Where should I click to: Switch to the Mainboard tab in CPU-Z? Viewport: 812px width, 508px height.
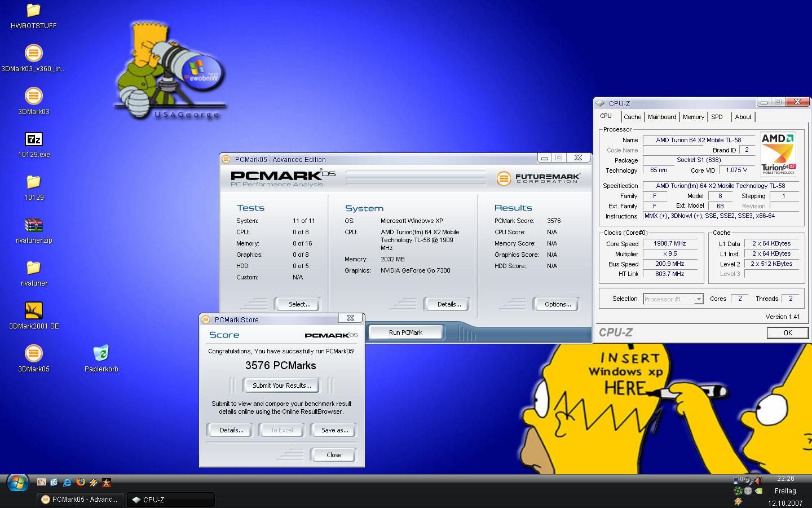661,117
